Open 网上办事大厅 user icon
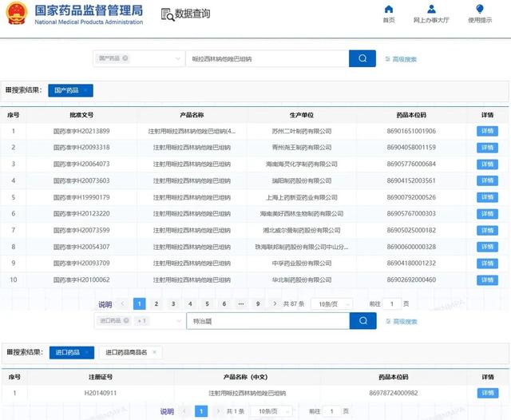The image size is (511, 420). [431, 9]
